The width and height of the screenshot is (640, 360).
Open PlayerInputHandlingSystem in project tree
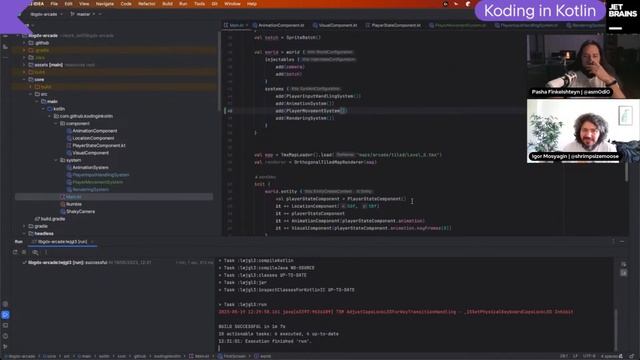point(100,175)
